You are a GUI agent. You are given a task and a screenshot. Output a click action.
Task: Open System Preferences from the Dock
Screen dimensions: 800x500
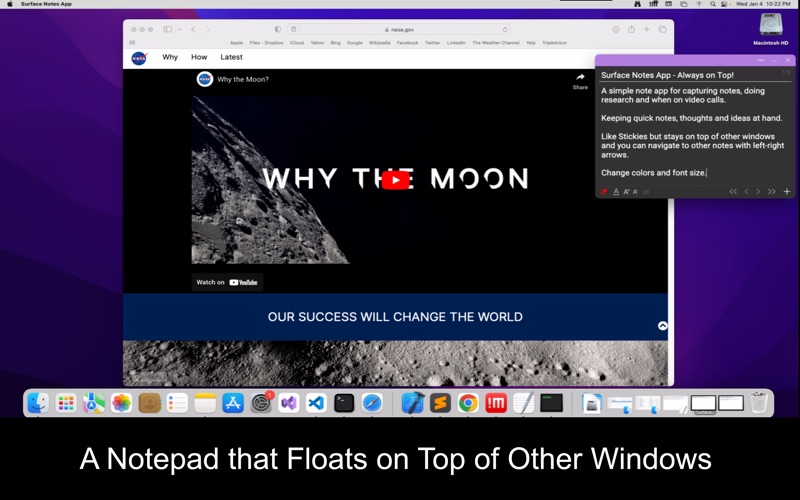[x=261, y=403]
